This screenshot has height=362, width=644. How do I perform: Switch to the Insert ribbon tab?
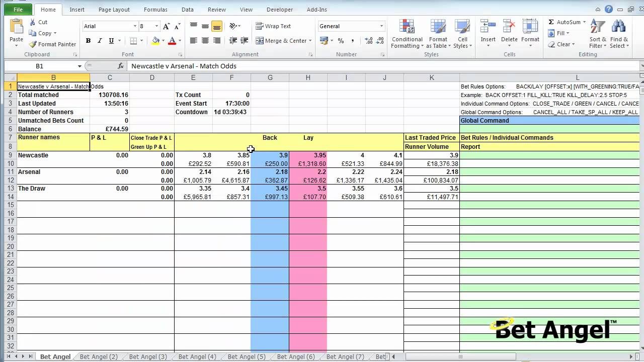pos(77,10)
